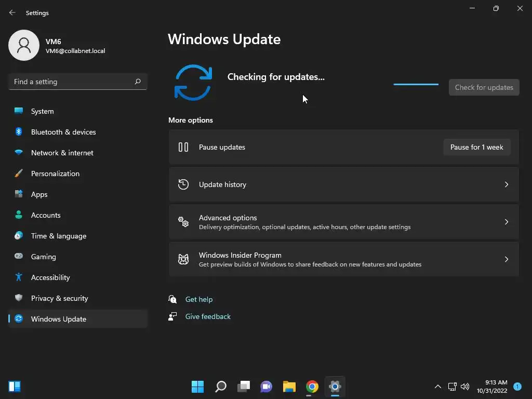Click the search magnifier in Find a setting
This screenshot has height=399, width=532.
coord(137,82)
